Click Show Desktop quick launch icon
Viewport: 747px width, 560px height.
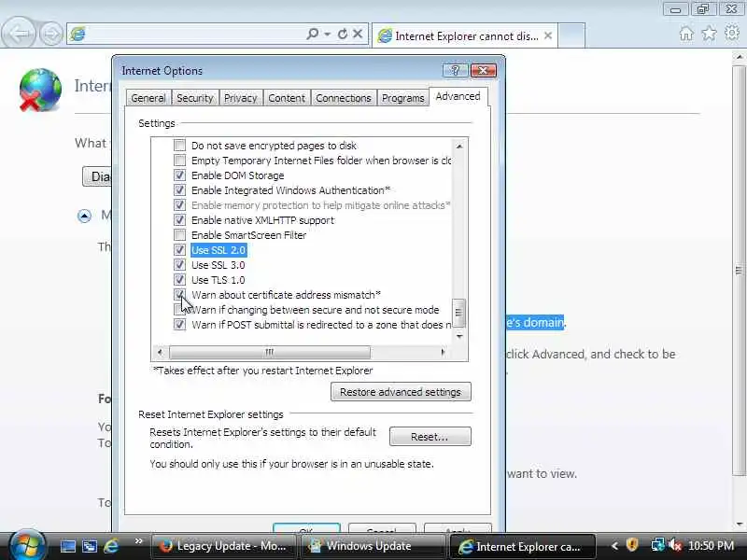67,546
